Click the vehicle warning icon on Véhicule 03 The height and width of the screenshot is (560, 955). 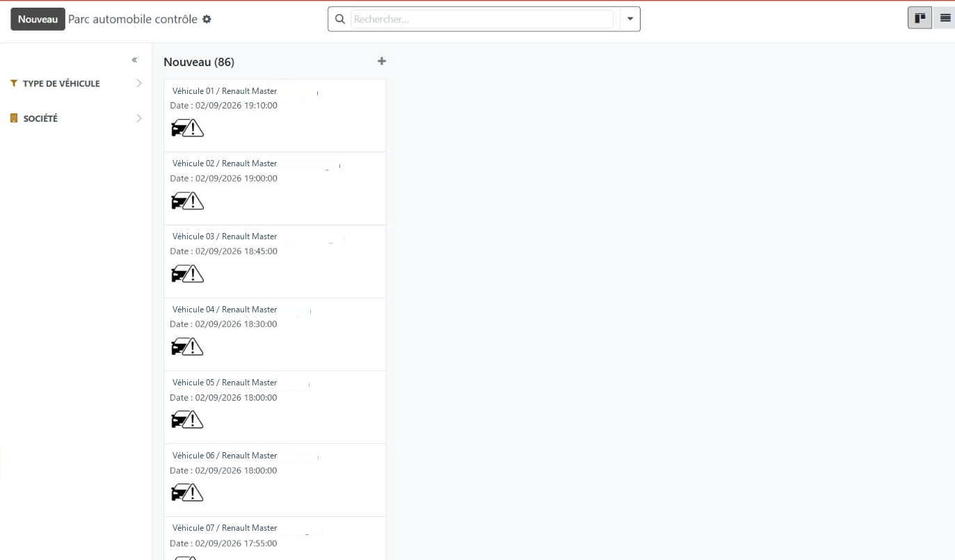click(x=187, y=274)
